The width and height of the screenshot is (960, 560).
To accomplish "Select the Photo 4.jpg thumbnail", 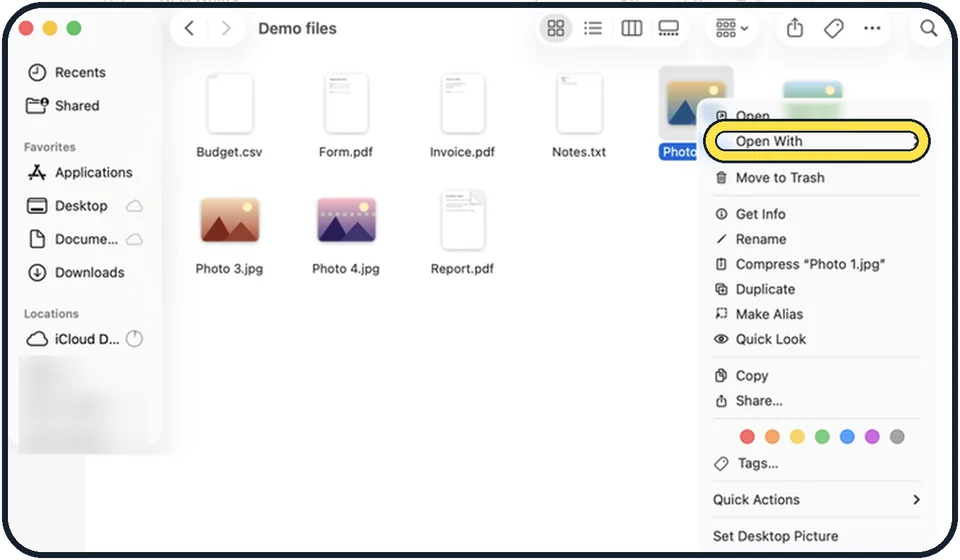I will pos(346,220).
